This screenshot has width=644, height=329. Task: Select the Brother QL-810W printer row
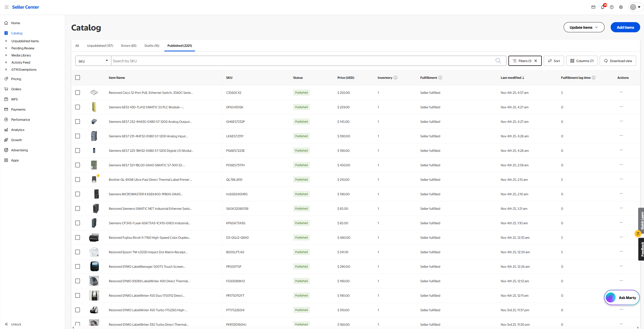[78, 180]
